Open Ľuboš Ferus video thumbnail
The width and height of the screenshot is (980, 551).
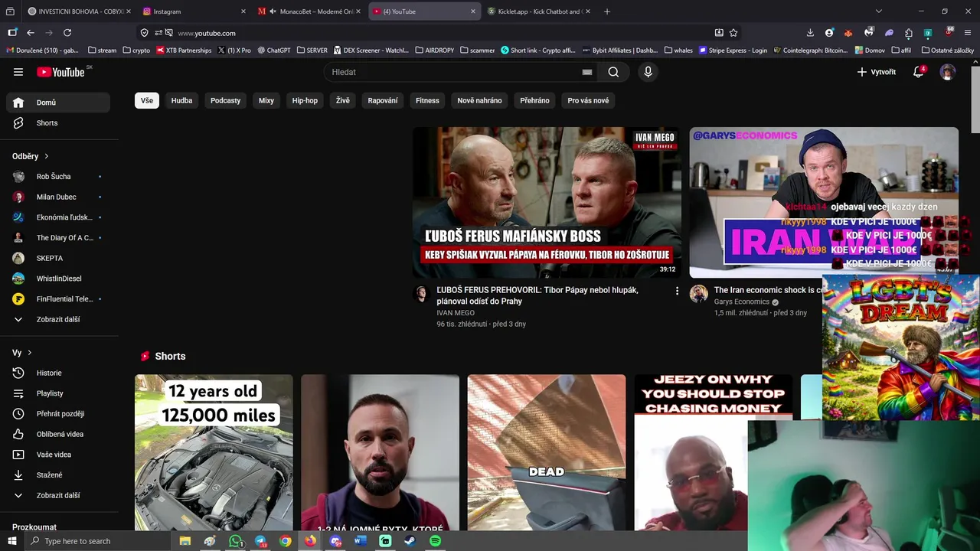[x=547, y=202]
